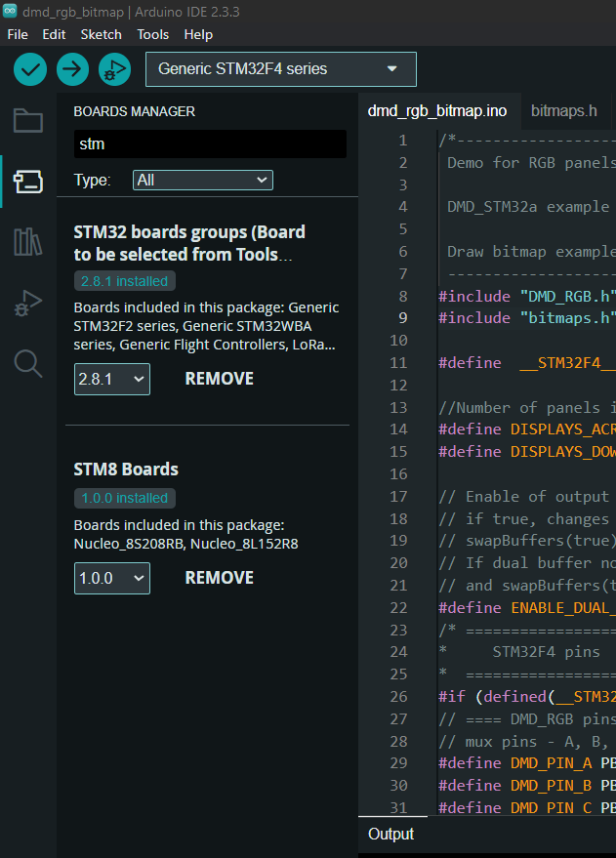Click the Arduino IDE app logo

coord(11,11)
